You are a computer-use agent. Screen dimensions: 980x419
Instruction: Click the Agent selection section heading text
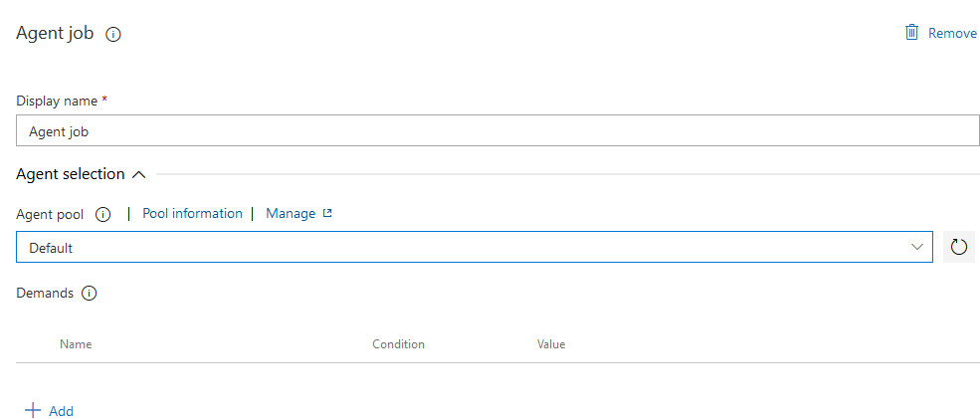pyautogui.click(x=71, y=174)
